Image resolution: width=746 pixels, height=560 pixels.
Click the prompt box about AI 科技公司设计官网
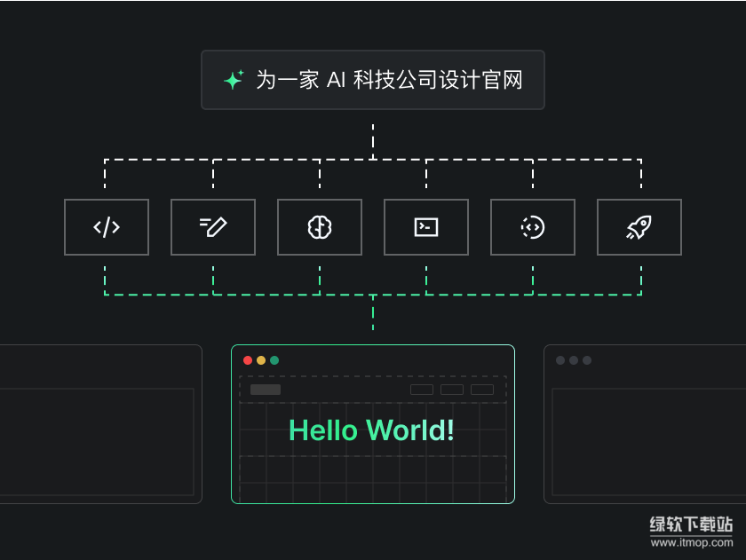tap(373, 80)
